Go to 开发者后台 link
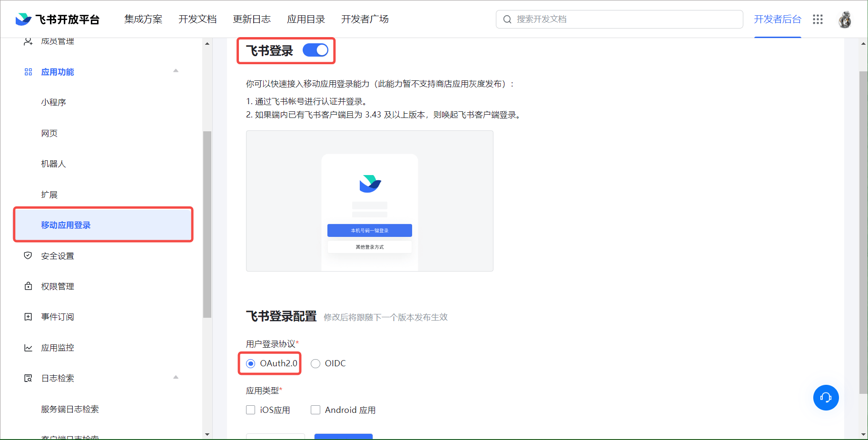The width and height of the screenshot is (868, 440). [x=777, y=19]
